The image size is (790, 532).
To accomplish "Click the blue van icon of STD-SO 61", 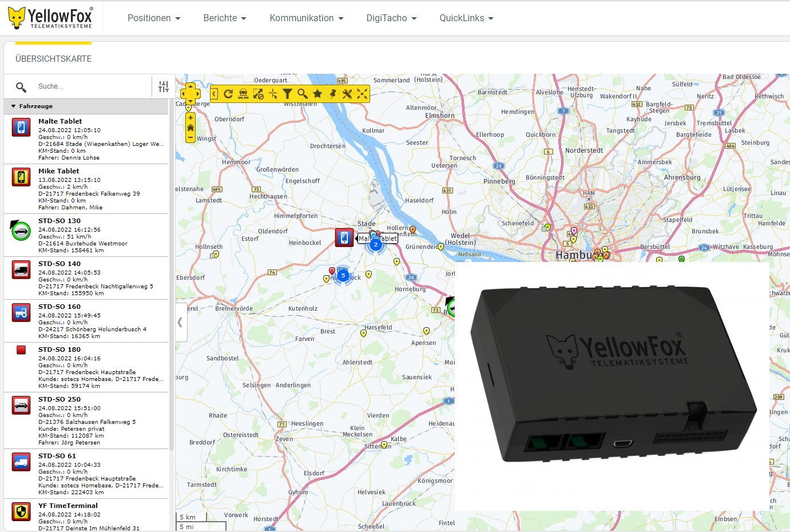I will [x=21, y=462].
